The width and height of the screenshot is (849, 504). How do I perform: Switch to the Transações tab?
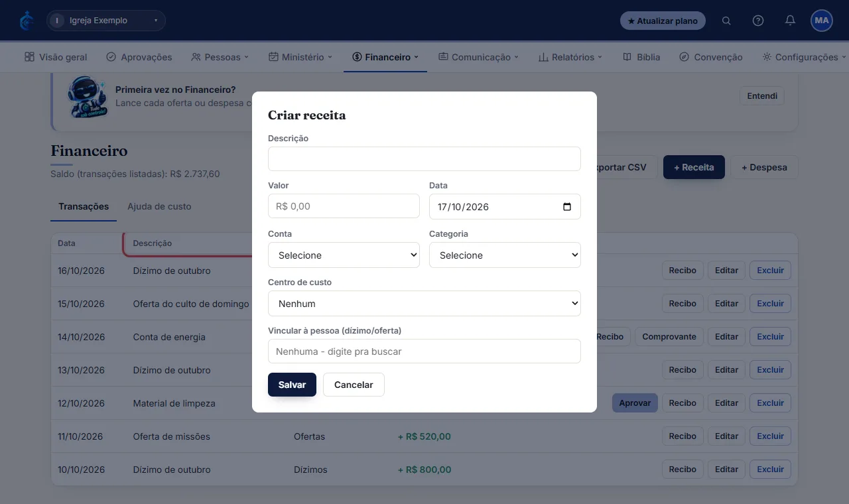point(84,207)
